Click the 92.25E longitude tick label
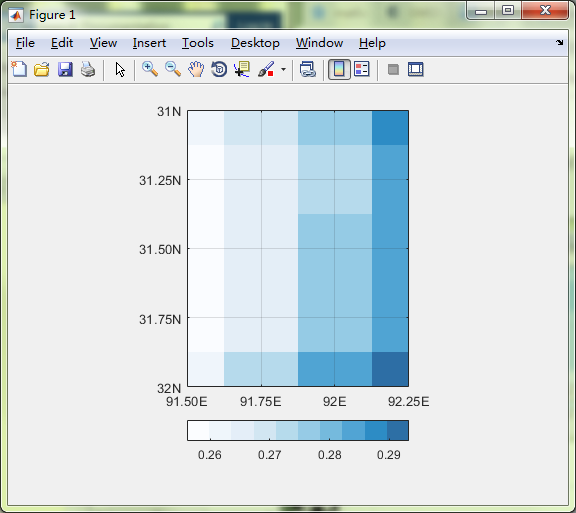Viewport: 576px width, 513px height. 408,401
